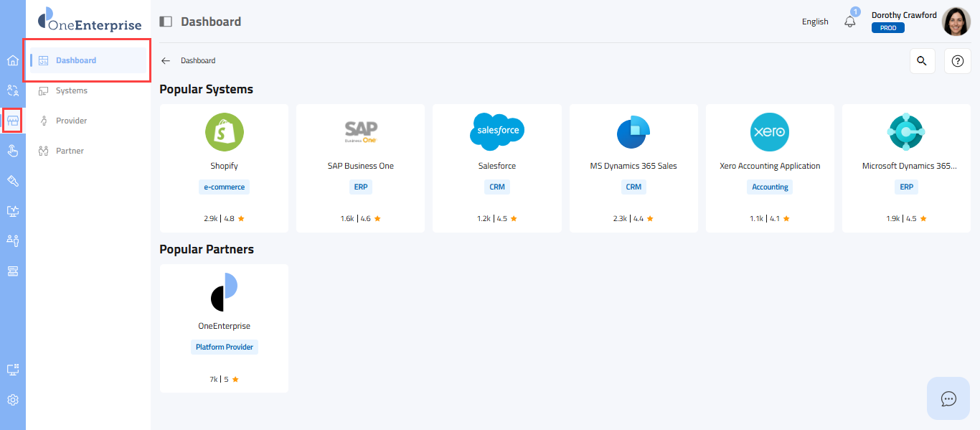This screenshot has height=430, width=980.
Task: Select Systems in the side menu
Action: tap(72, 90)
